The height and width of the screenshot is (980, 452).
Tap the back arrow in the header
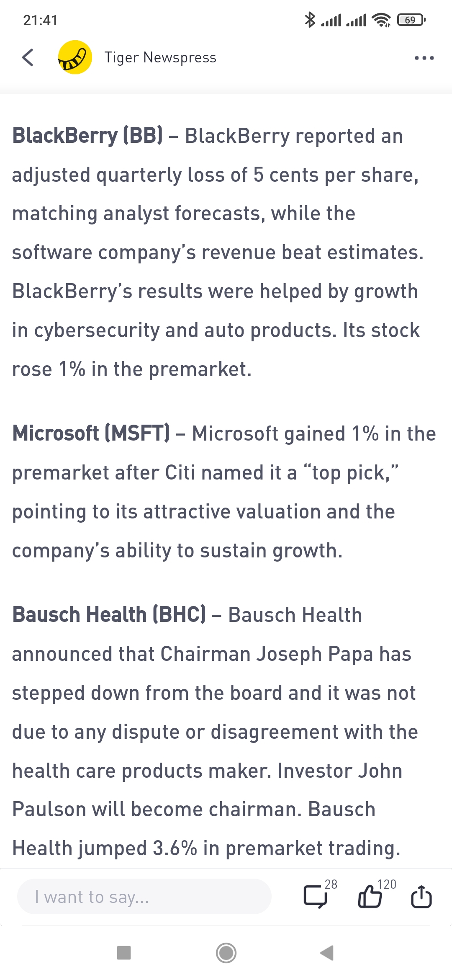[x=28, y=57]
